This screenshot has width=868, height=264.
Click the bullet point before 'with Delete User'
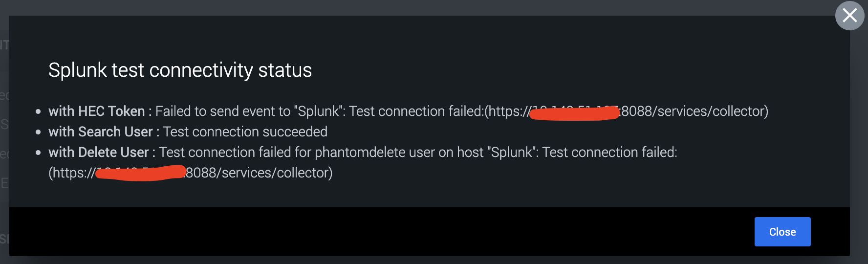click(38, 153)
